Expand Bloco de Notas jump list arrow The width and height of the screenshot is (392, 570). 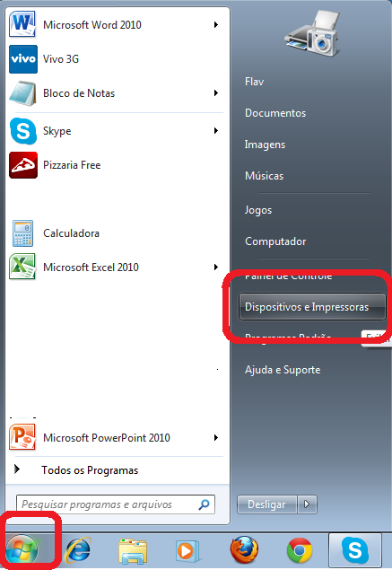tap(216, 93)
